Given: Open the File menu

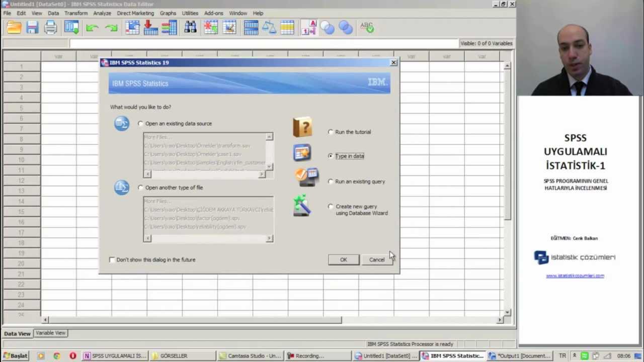Looking at the screenshot, I should pos(7,13).
